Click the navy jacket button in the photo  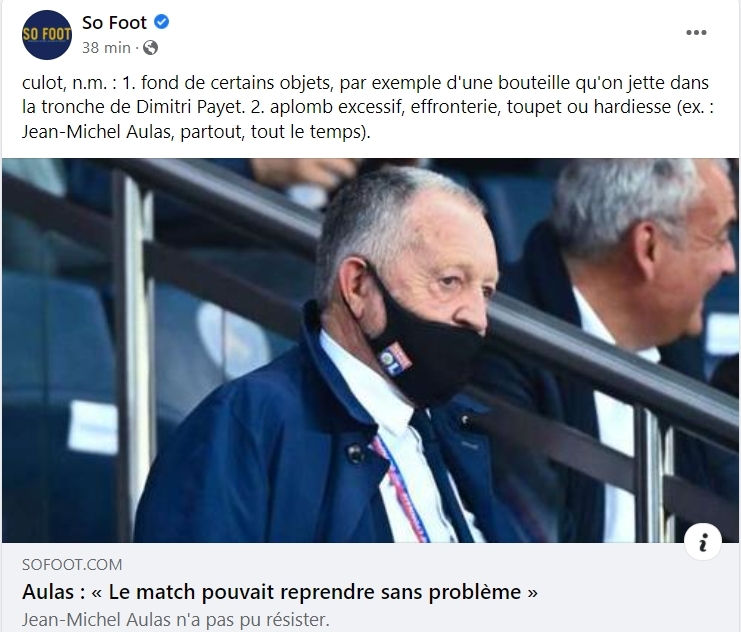pyautogui.click(x=355, y=453)
